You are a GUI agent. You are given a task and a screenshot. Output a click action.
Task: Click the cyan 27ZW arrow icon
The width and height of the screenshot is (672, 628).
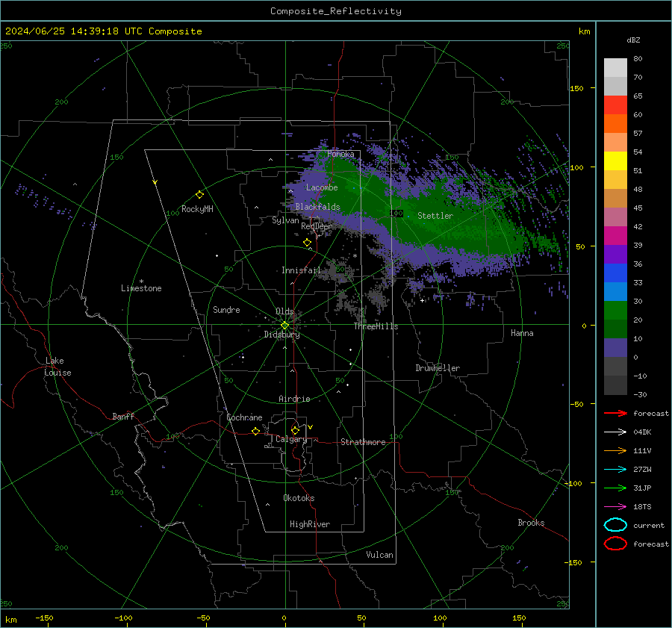click(615, 470)
